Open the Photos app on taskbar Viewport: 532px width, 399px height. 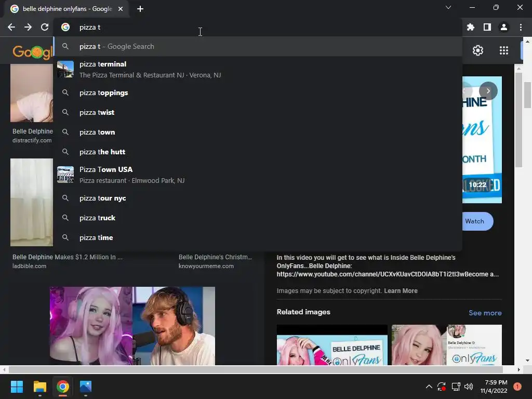pyautogui.click(x=86, y=387)
